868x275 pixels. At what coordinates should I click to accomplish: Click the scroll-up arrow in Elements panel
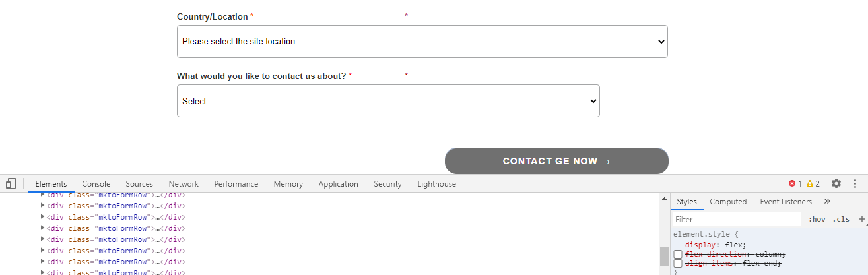(664, 199)
